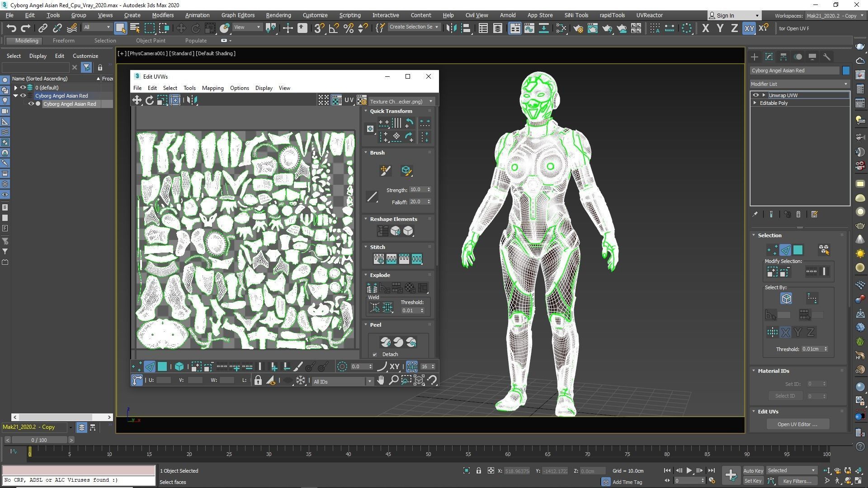The height and width of the screenshot is (488, 868).
Task: Click the Pan View hand icon
Action: [x=381, y=380]
